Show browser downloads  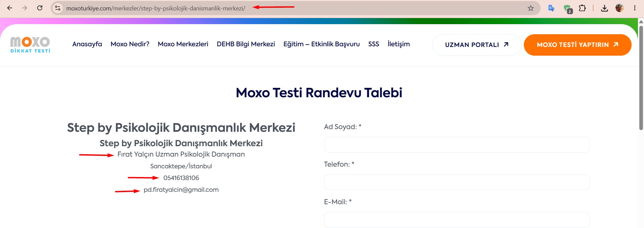tap(604, 8)
